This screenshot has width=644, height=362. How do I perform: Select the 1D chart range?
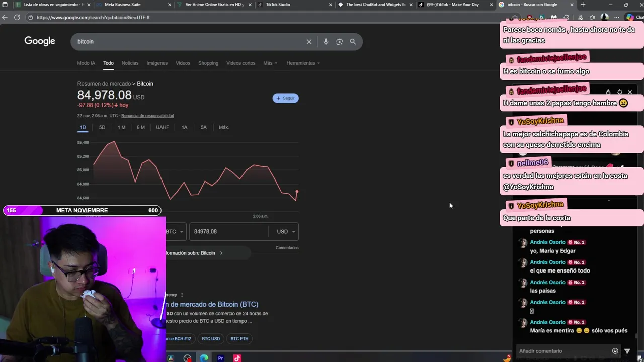(x=83, y=127)
